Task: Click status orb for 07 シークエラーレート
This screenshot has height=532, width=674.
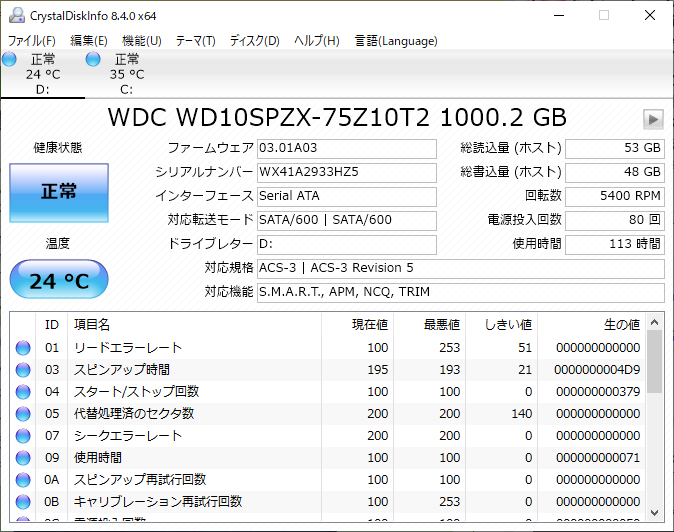Action: (x=23, y=436)
